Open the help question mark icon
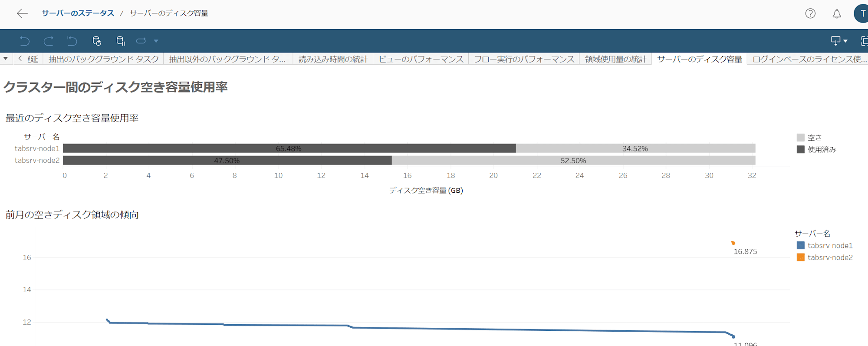The image size is (868, 346). tap(810, 13)
